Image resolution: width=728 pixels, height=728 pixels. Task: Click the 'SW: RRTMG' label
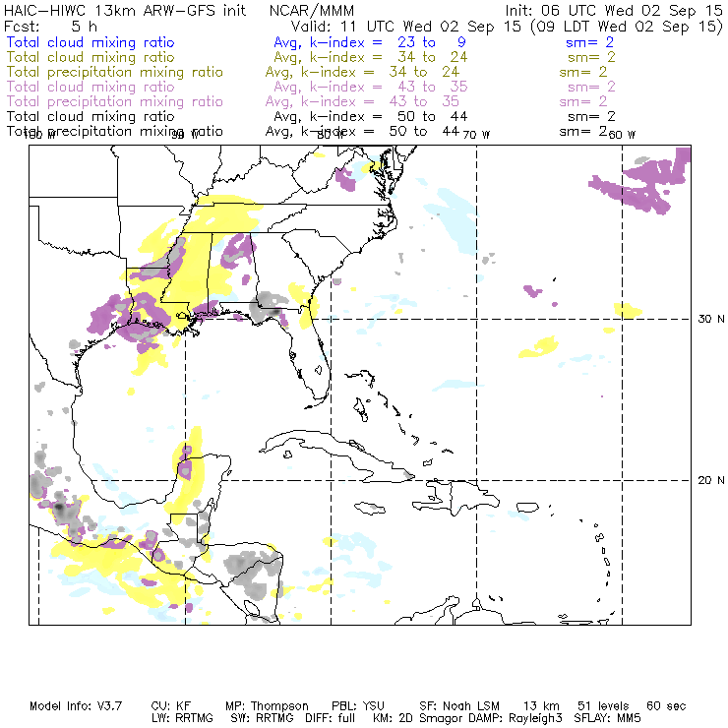point(262,718)
